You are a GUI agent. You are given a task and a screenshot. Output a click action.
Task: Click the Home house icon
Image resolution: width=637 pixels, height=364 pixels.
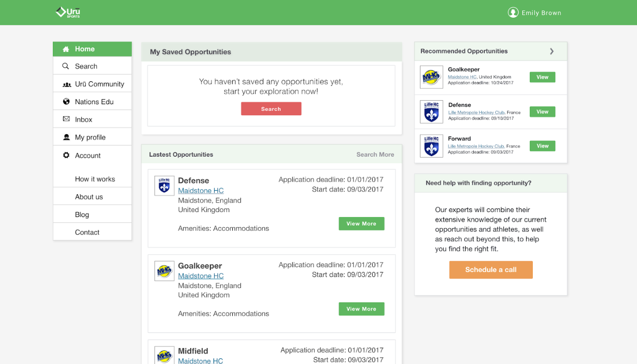(66, 49)
